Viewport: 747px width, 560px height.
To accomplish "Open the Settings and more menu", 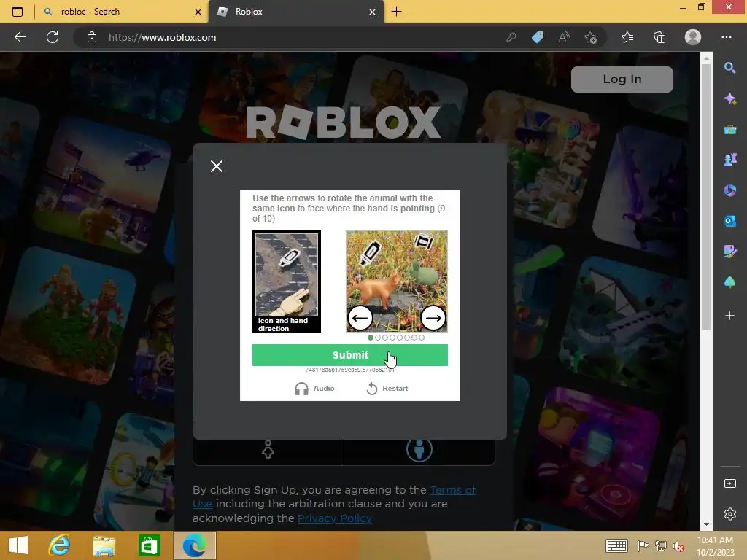I will [727, 37].
